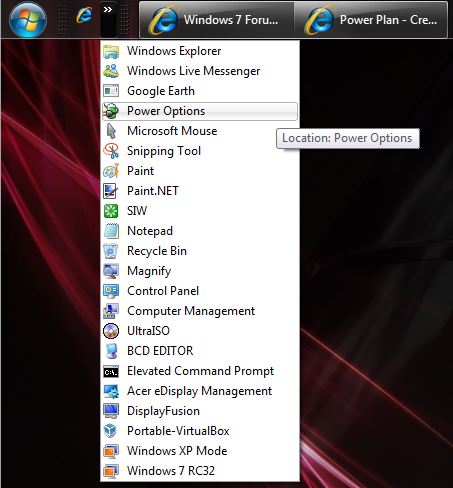Click the Google Earth icon

(x=111, y=91)
